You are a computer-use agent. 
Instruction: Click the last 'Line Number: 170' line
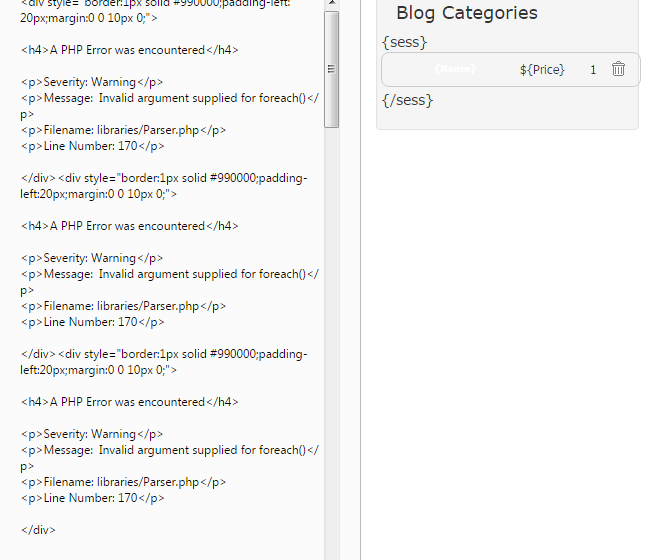click(92, 498)
